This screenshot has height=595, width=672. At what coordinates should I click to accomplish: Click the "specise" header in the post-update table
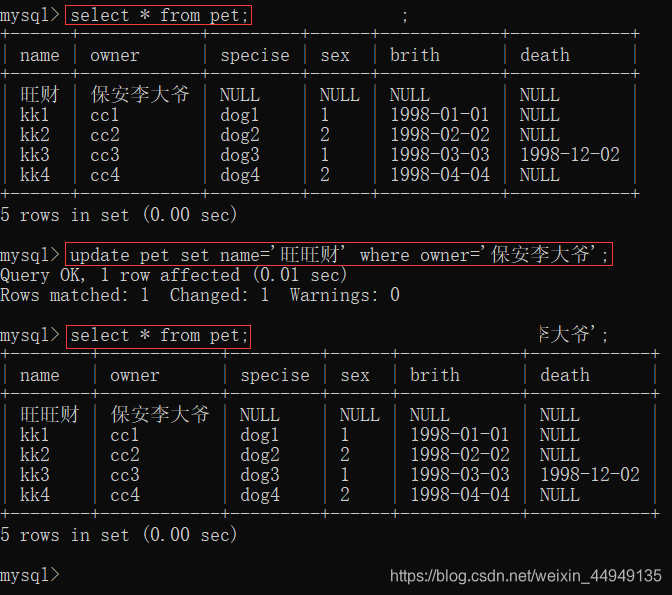tap(275, 376)
